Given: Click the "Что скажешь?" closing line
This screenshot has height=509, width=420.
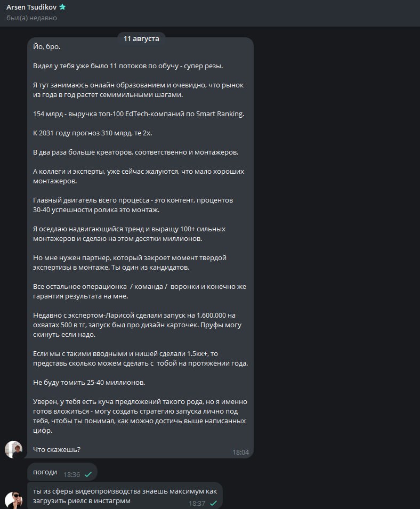Looking at the screenshot, I should click(x=57, y=450).
